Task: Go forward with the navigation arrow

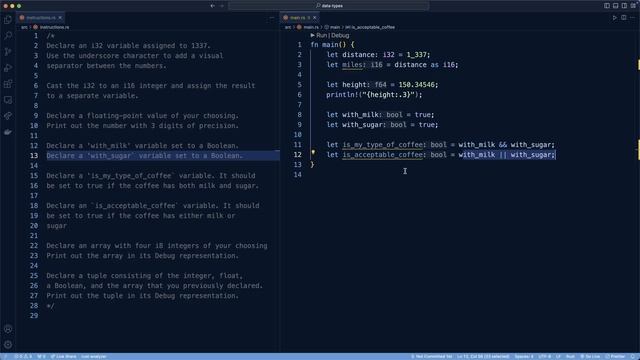Action: click(x=222, y=6)
